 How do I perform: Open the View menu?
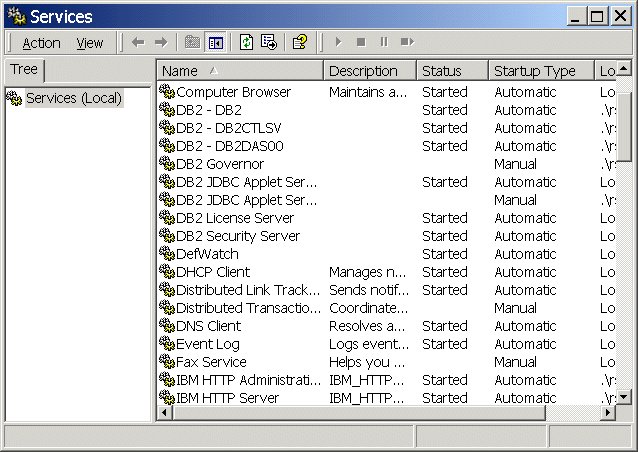pyautogui.click(x=90, y=43)
